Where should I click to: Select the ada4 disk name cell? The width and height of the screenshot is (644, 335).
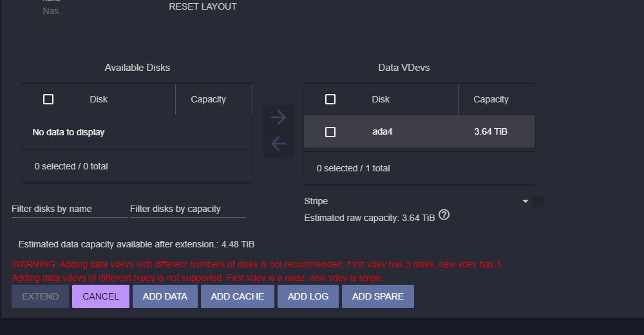point(383,131)
